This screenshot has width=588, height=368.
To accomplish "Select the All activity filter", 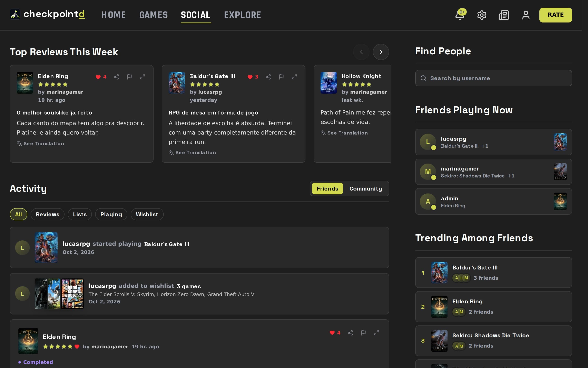I will click(x=18, y=214).
